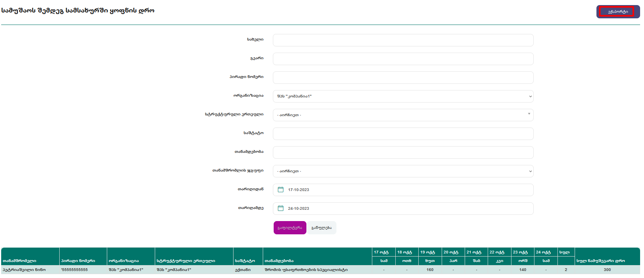
Task: Click the თანამშრომელი column header
Action: [x=30, y=257]
